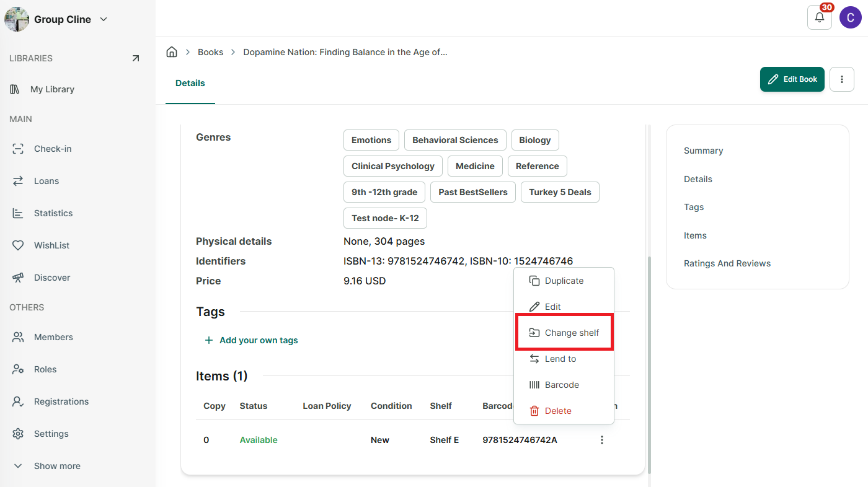Expand the Group Cline dropdown
This screenshot has width=868, height=487.
(x=104, y=19)
